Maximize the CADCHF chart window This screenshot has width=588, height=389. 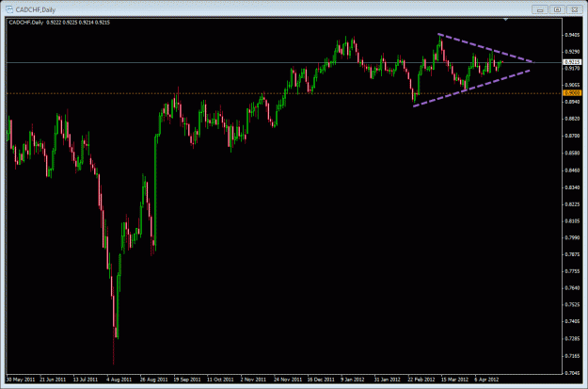pyautogui.click(x=557, y=9)
